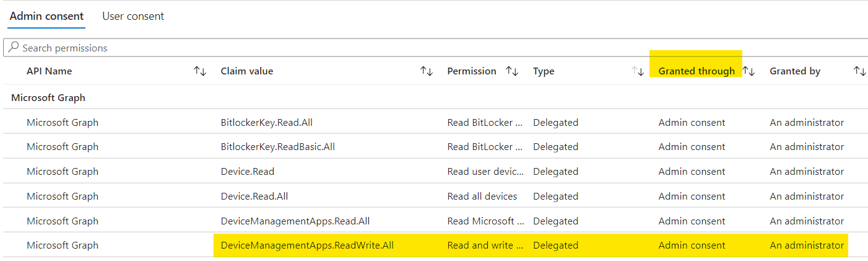This screenshot has width=868, height=261.
Task: Select DeviceManagementApps.ReadWrite.All claim value
Action: tap(307, 246)
